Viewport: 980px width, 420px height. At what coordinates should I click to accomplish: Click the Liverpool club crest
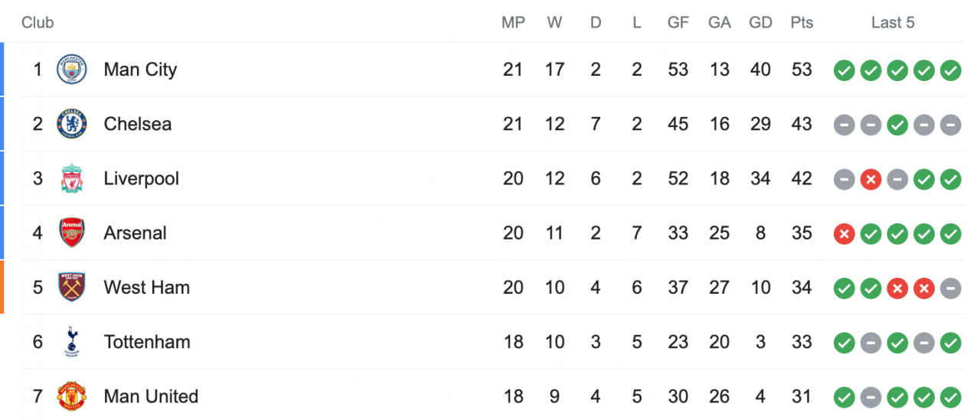click(72, 178)
